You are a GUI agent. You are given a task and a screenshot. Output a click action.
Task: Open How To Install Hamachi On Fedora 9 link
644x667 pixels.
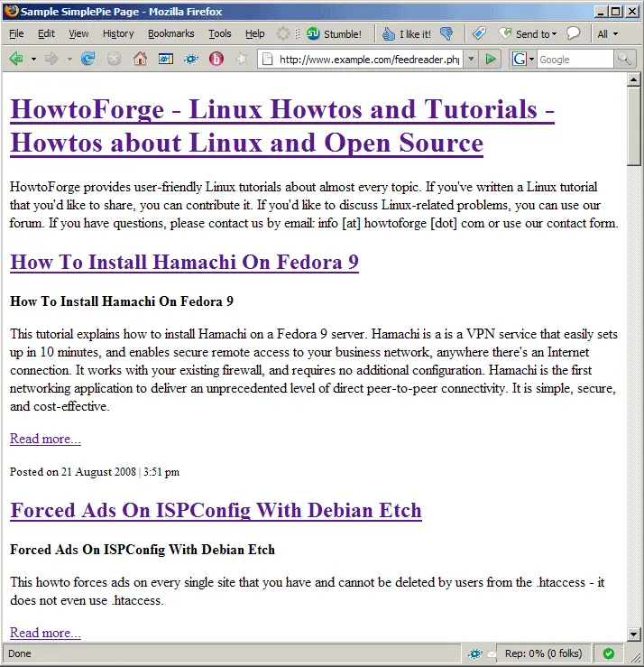[184, 263]
